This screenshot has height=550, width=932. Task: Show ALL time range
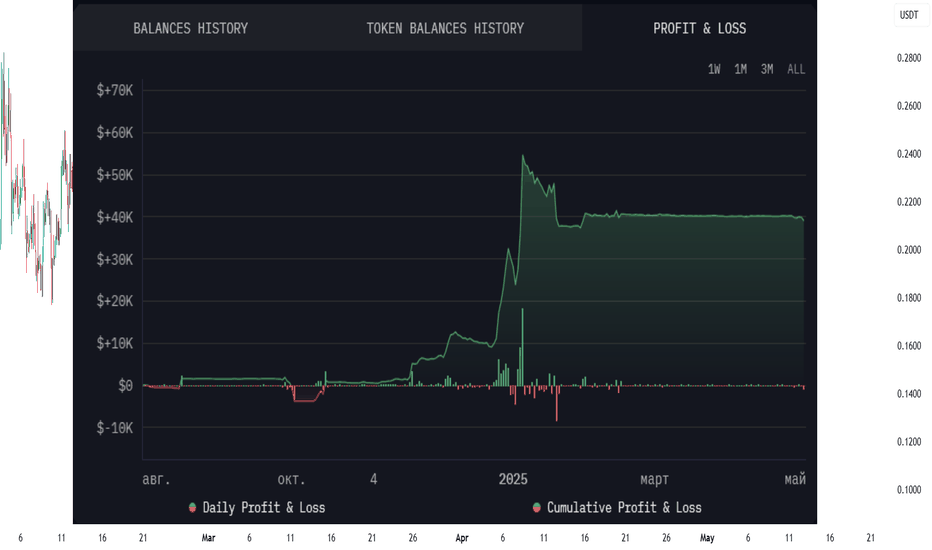[x=796, y=69]
